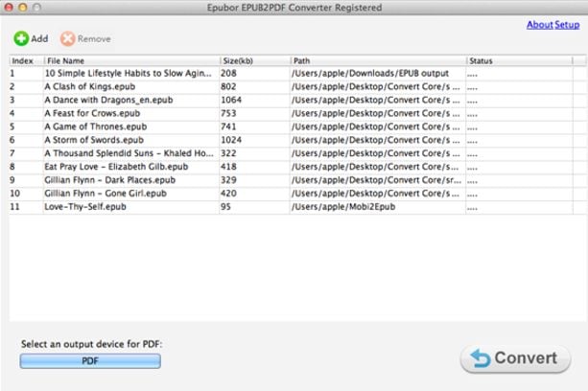588x391 pixels.
Task: Click the size value 1024
Action: coord(231,140)
